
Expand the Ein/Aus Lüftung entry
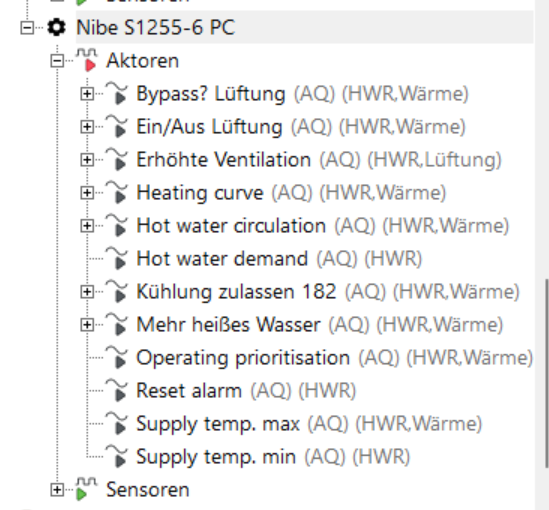87,126
